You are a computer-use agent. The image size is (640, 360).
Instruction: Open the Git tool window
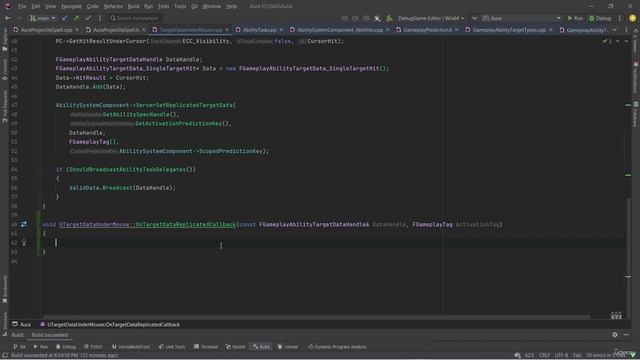point(19,347)
